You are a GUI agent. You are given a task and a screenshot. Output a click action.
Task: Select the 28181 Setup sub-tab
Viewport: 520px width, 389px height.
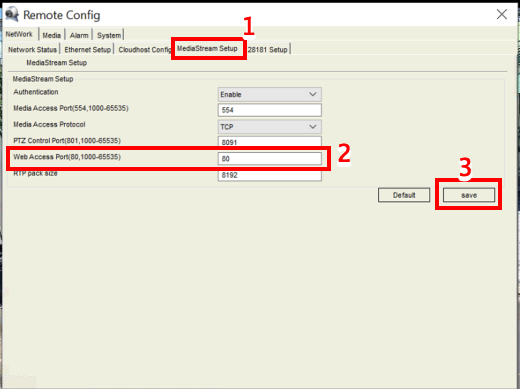coord(267,50)
